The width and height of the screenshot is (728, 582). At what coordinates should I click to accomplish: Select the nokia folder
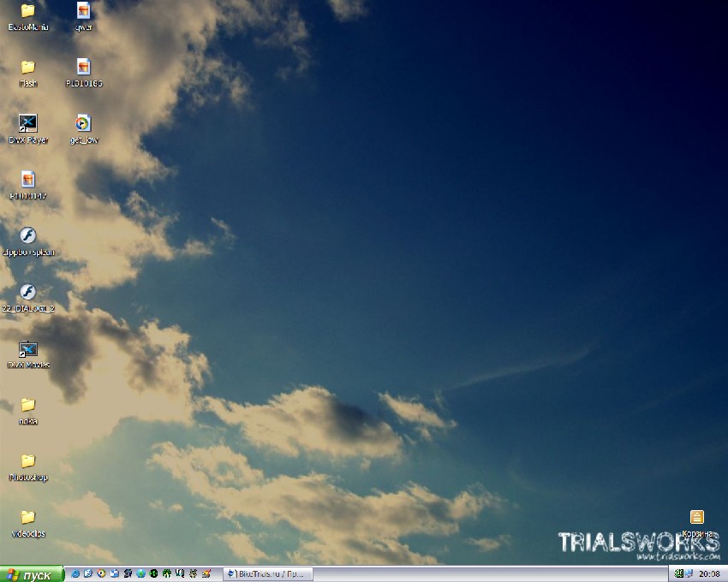tap(28, 405)
